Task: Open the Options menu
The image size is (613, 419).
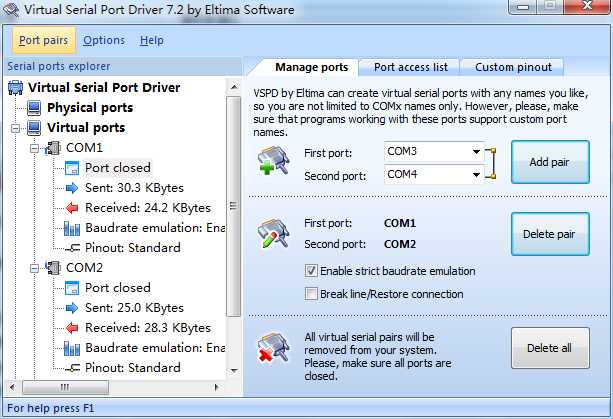Action: tap(104, 40)
